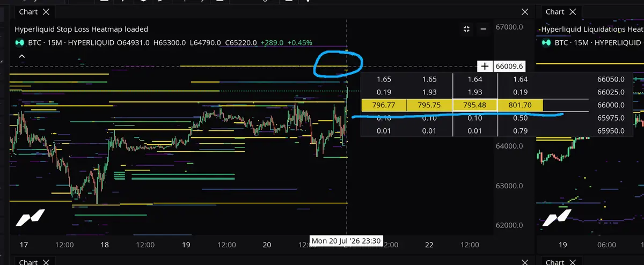Click the 'Hyperliquid Stop Loss Heatmap loaded' indicator label
This screenshot has height=265, width=644.
click(81, 30)
